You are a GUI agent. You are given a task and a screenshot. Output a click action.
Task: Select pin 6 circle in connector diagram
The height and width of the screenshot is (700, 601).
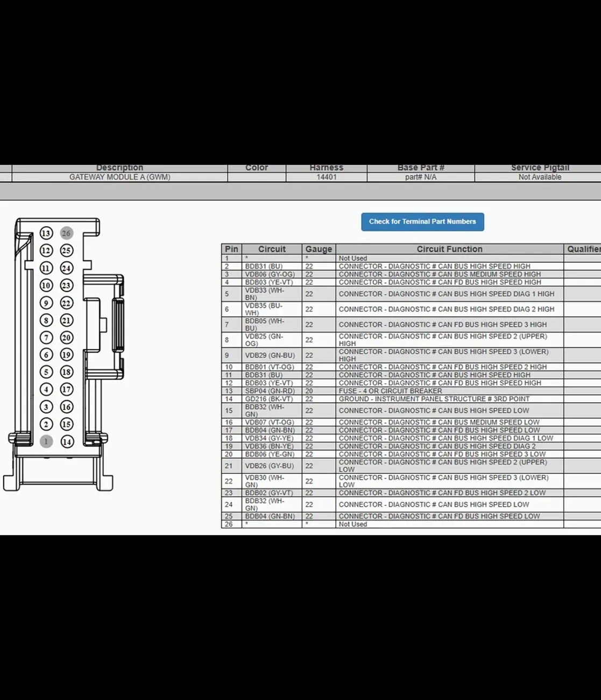[46, 355]
